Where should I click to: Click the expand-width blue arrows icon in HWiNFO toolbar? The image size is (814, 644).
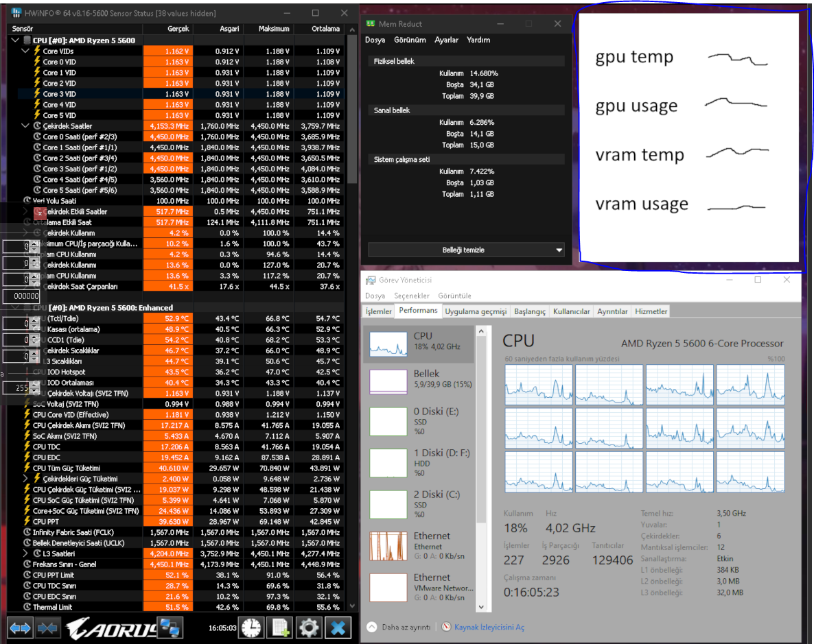[20, 628]
